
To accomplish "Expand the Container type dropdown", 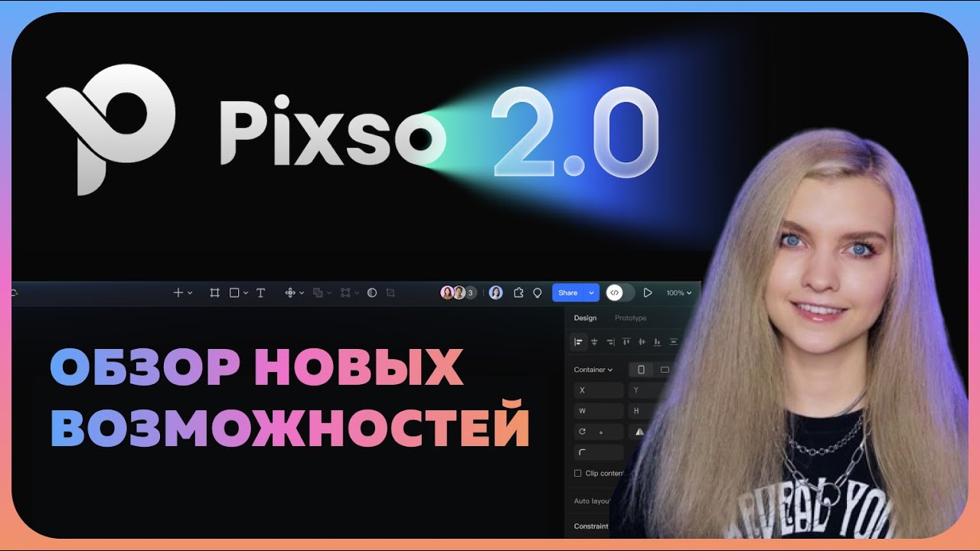I will coord(593,370).
